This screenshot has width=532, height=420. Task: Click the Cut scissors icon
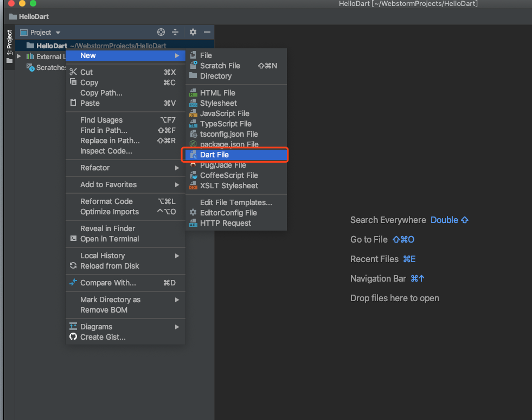pos(73,72)
